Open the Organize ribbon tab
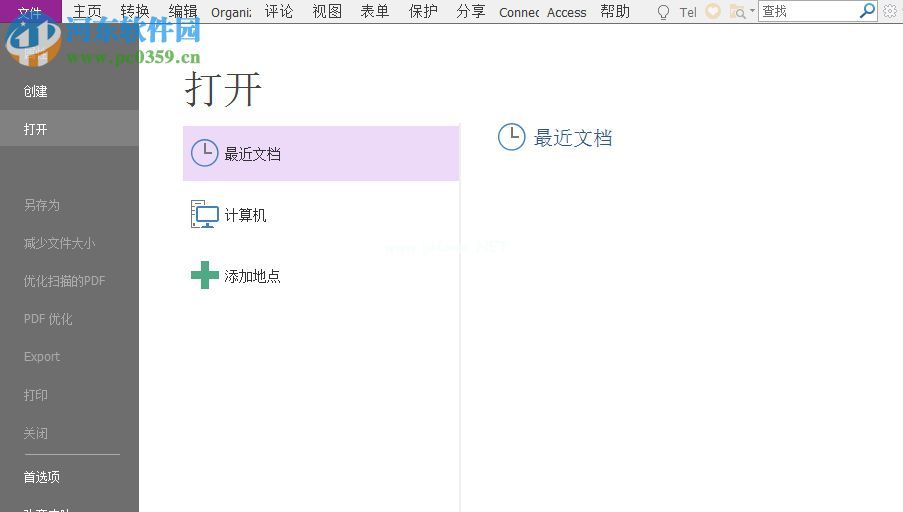The height and width of the screenshot is (512, 903). click(x=231, y=12)
